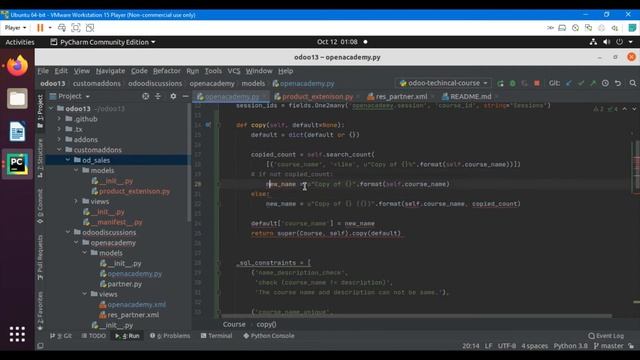640x360 pixels.
Task: Enter VMware full screen mode
Action: click(x=76, y=28)
